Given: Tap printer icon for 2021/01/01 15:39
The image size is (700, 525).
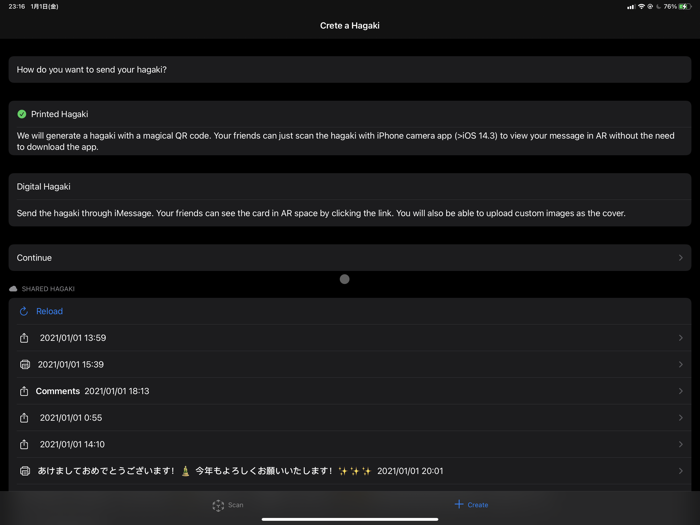Looking at the screenshot, I should coord(25,365).
